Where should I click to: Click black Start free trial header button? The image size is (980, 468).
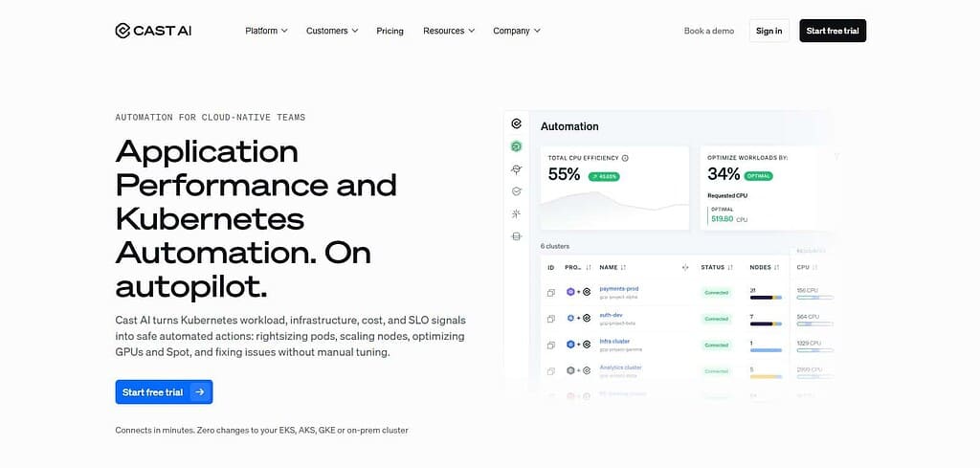[x=833, y=31]
